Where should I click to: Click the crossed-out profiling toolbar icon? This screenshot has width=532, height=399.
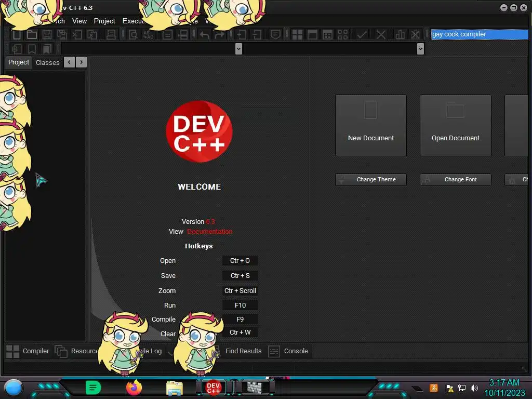415,35
